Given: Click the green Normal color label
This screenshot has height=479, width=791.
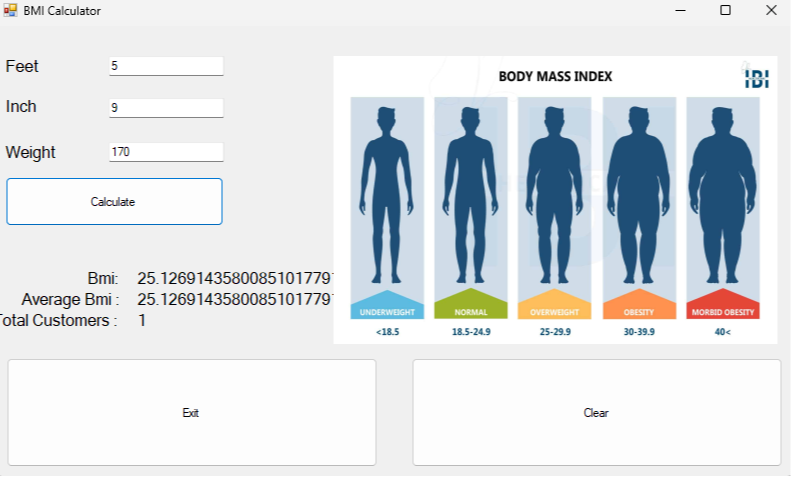Looking at the screenshot, I should (x=470, y=310).
